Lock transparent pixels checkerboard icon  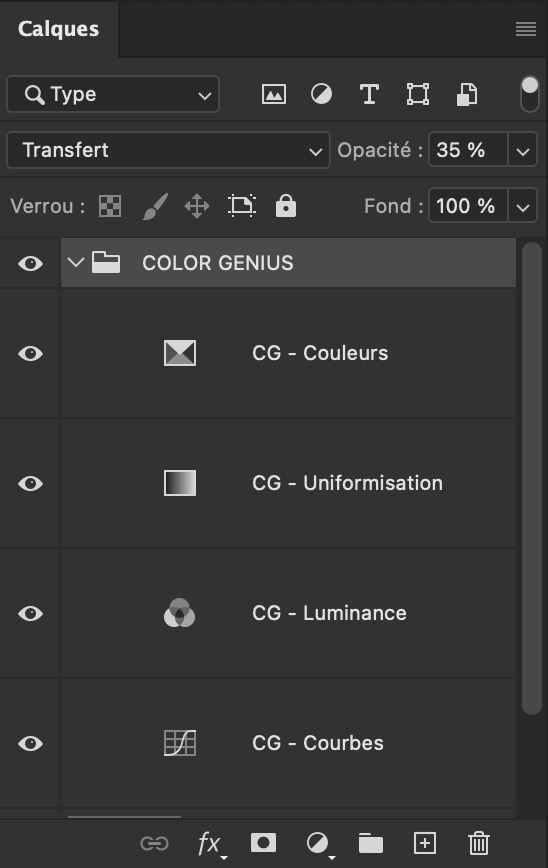pyautogui.click(x=110, y=206)
